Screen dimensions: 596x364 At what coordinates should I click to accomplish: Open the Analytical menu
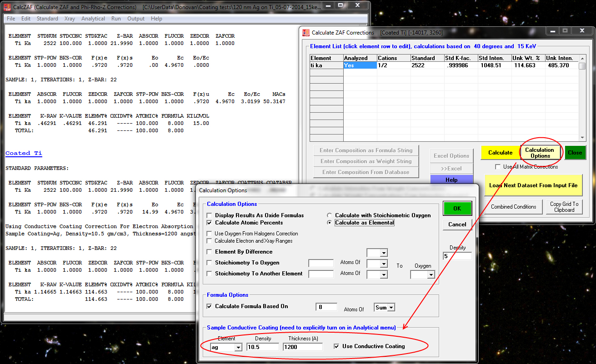[93, 19]
